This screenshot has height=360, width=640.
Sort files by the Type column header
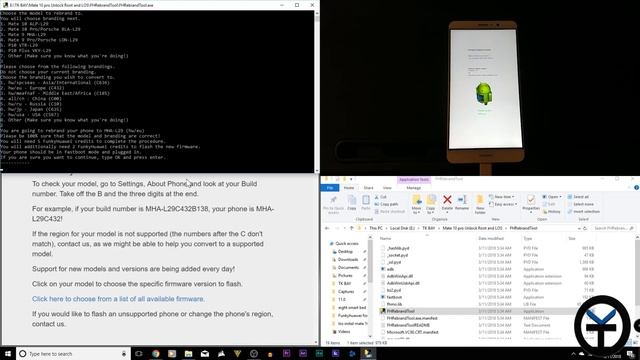pos(528,238)
